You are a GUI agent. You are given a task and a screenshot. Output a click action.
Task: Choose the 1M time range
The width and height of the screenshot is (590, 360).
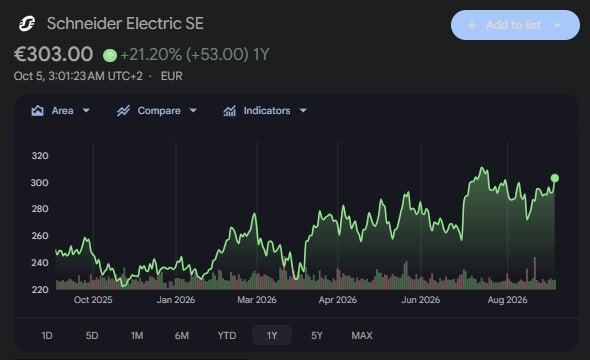coord(137,335)
